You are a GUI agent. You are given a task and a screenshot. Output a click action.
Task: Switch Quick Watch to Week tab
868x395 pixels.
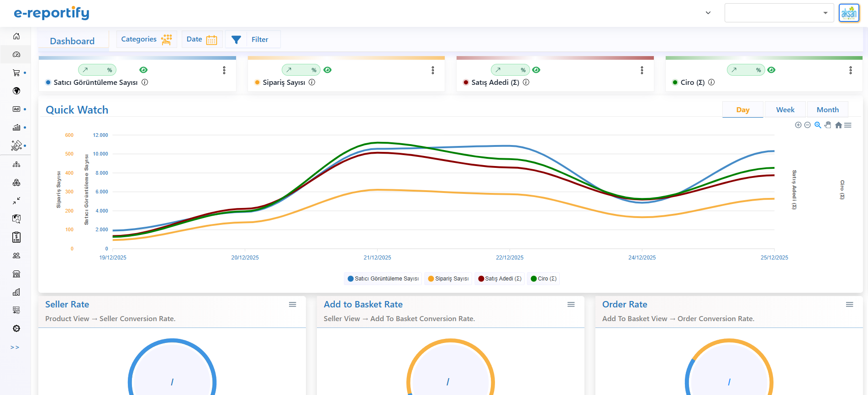(785, 110)
